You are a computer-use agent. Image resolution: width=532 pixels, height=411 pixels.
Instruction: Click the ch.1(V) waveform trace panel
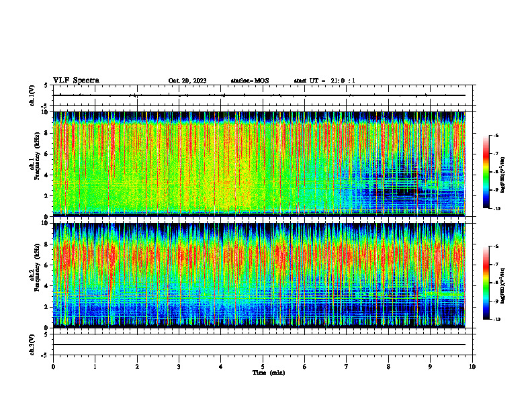click(263, 95)
